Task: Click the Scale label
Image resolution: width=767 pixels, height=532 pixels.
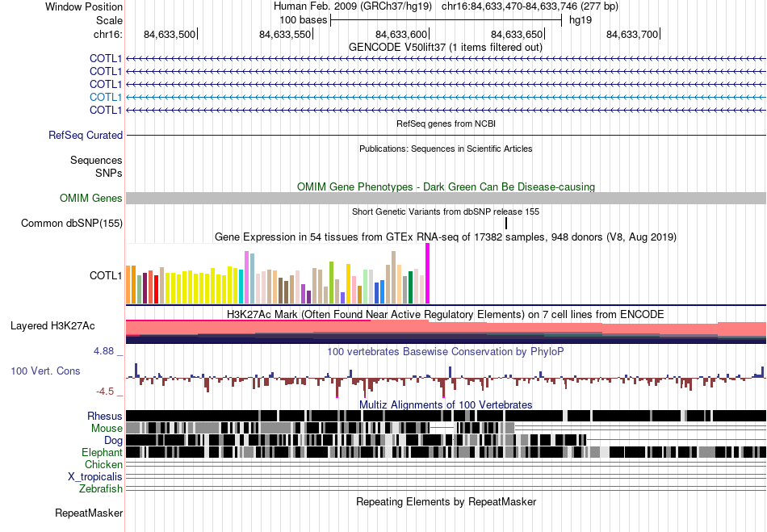Action: [x=110, y=20]
